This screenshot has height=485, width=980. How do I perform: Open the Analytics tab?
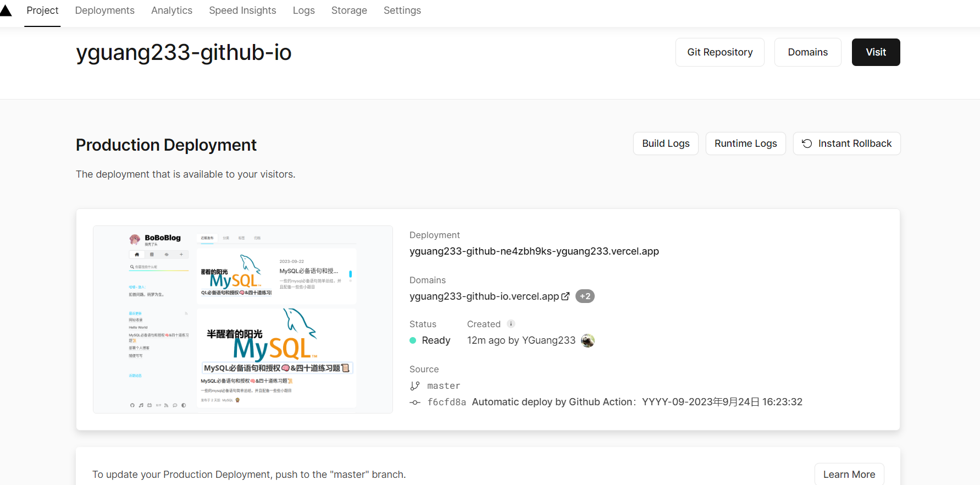tap(171, 10)
